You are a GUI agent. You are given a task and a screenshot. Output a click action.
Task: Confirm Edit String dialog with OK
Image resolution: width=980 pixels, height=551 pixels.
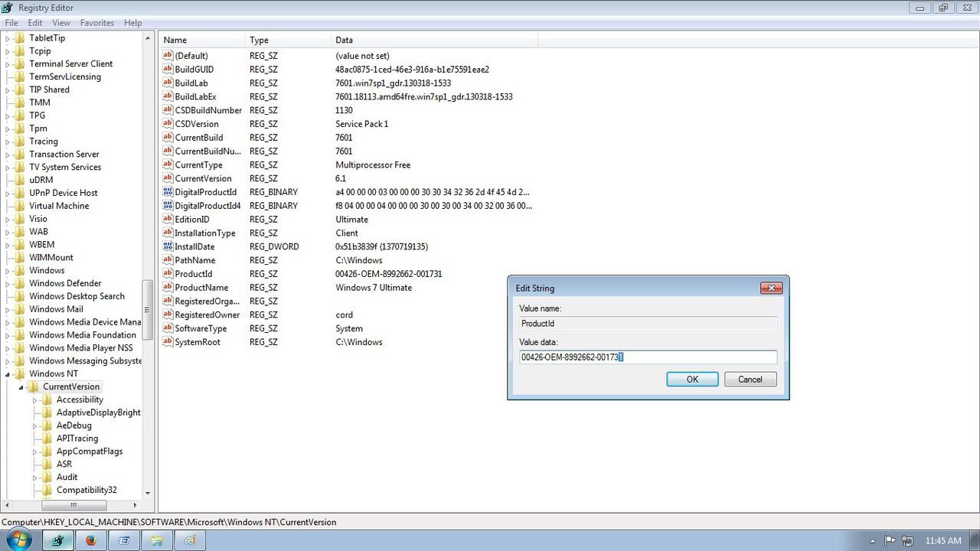[692, 380]
